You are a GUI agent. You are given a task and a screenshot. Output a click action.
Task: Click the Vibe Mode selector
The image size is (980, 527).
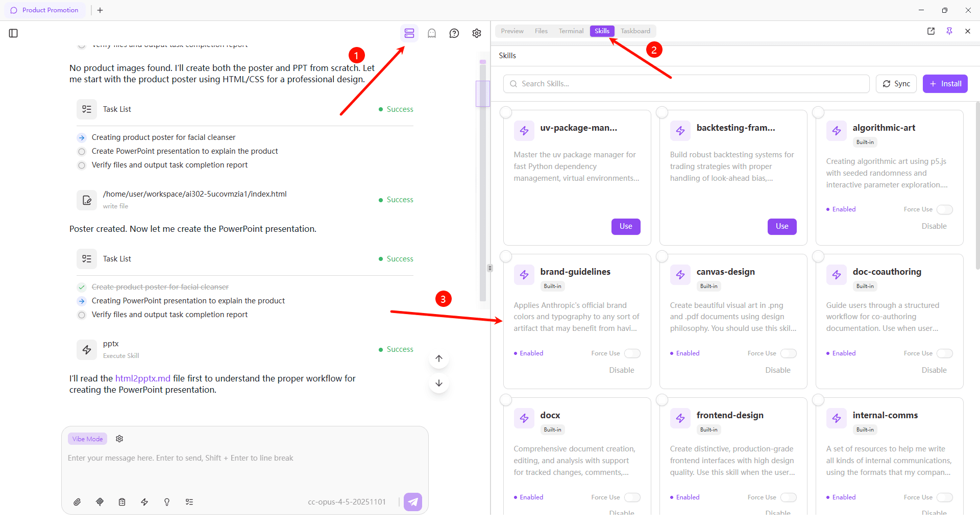(87, 439)
